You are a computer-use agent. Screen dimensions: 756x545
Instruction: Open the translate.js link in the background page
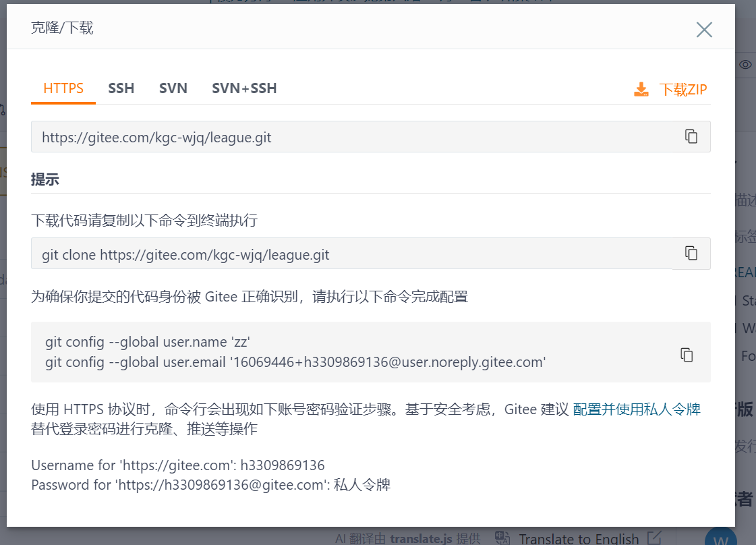point(421,538)
